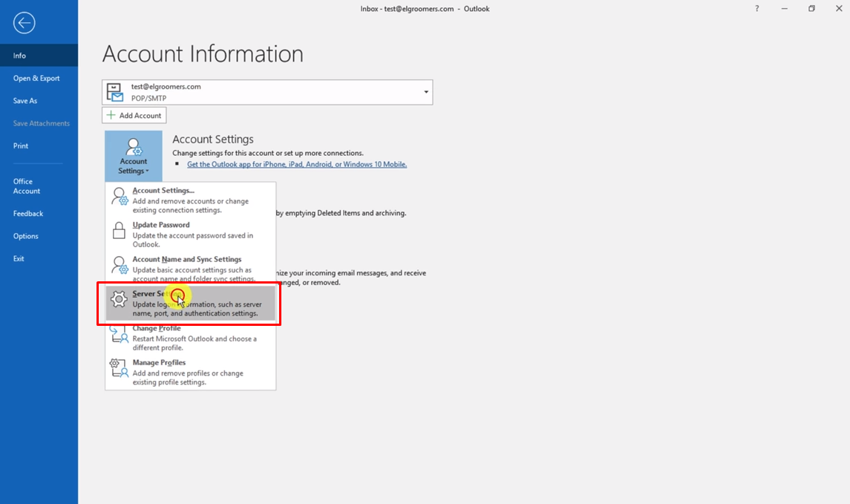
Task: Click Save As in the sidebar
Action: (x=39, y=101)
